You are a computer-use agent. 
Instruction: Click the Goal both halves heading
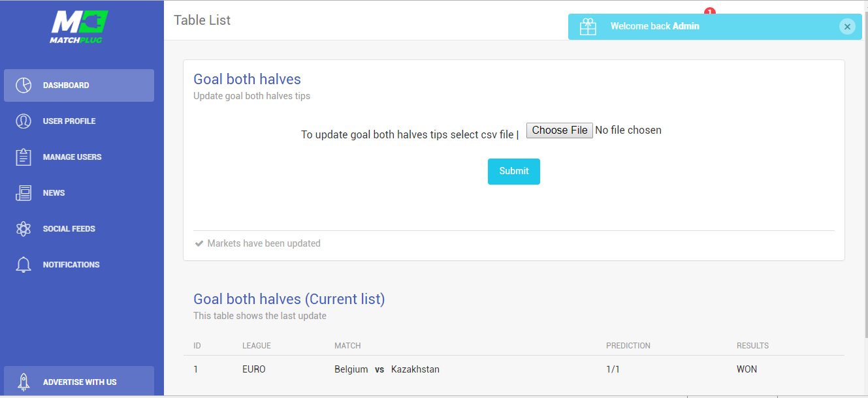click(x=247, y=80)
